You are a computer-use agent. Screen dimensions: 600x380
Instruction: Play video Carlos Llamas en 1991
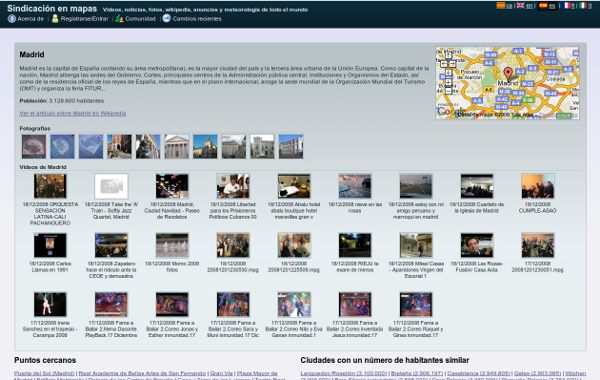click(50, 245)
